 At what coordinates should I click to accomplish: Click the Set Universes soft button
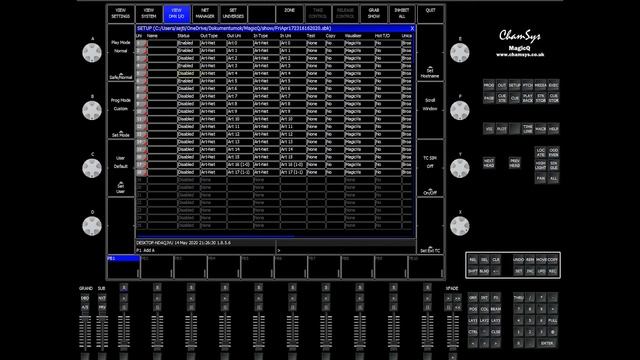pyautogui.click(x=233, y=13)
